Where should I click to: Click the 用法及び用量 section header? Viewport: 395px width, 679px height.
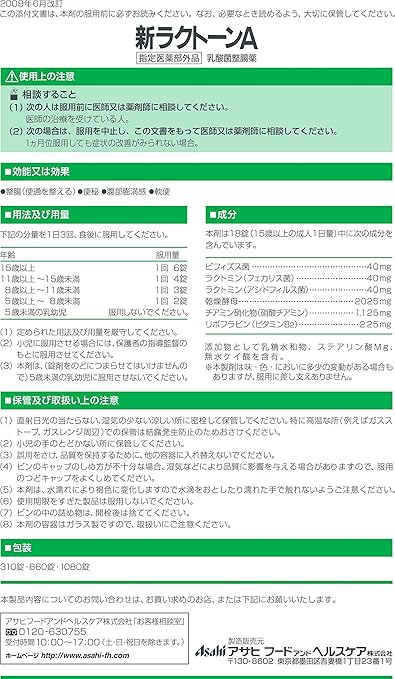coord(94,214)
